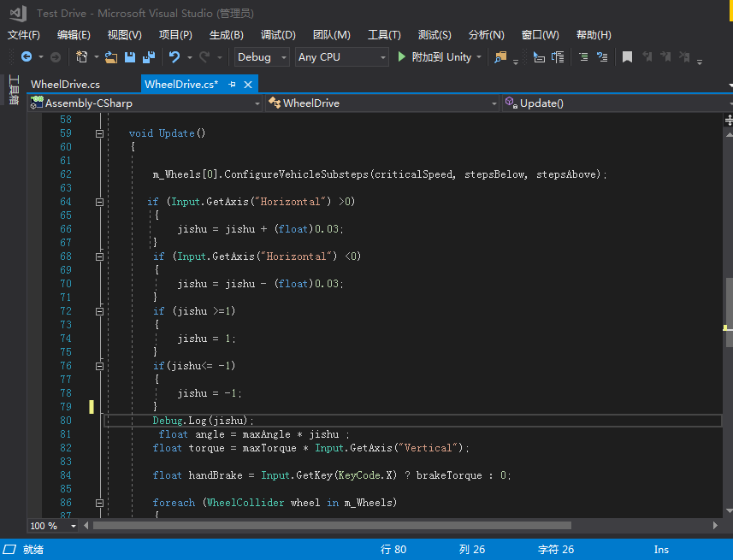
Task: Click the New Project icon
Action: [x=82, y=57]
